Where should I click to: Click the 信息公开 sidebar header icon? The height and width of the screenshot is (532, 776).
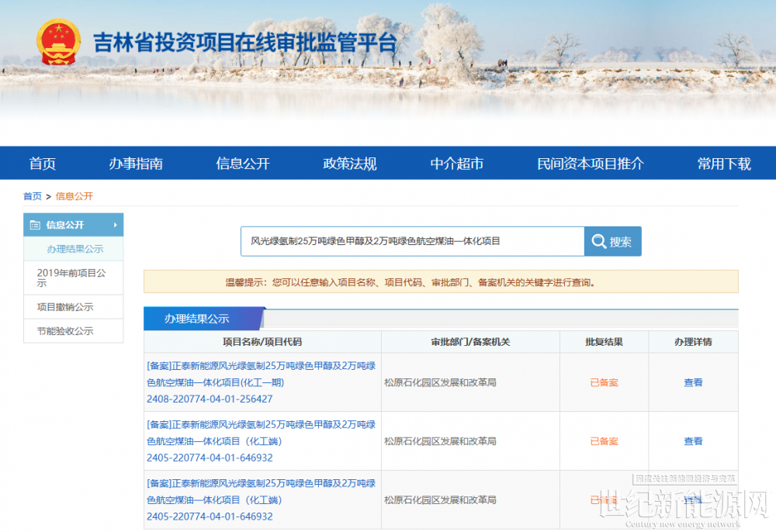tap(35, 225)
